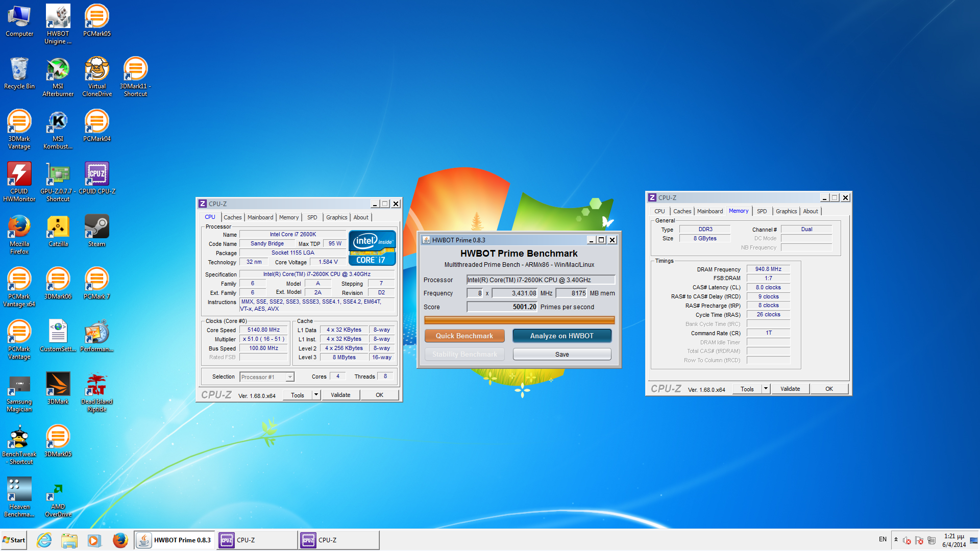
Task: Save the HWBOT Prime score
Action: 562,354
